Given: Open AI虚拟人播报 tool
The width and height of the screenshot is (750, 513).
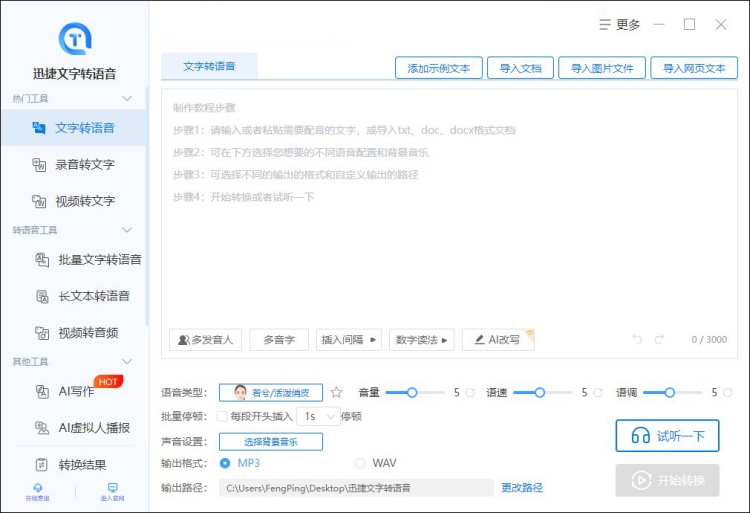Looking at the screenshot, I should (x=93, y=428).
